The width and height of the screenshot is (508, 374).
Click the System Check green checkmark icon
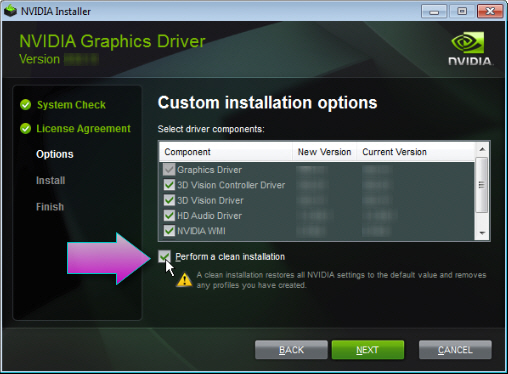click(x=25, y=105)
